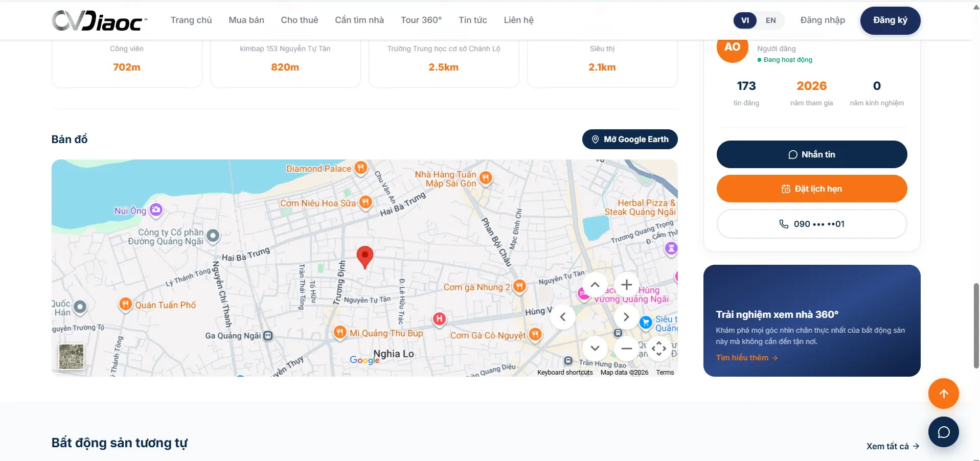Click the Đặt lịch hẹn button
The image size is (980, 461).
pos(812,189)
